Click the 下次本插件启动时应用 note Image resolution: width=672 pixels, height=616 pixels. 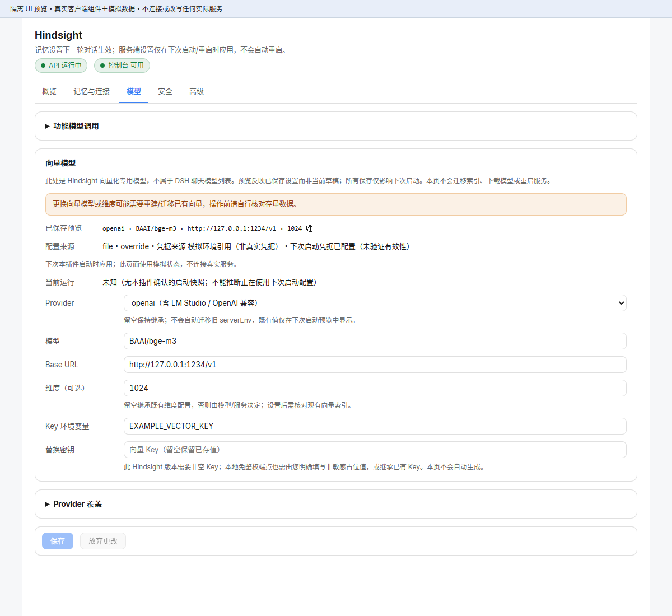(143, 264)
